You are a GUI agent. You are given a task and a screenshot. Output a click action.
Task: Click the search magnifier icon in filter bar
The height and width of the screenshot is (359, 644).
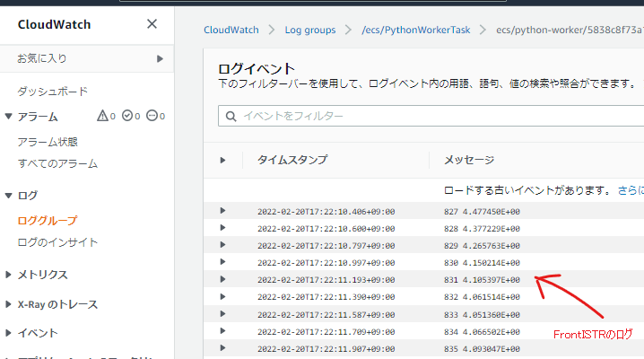pos(231,117)
